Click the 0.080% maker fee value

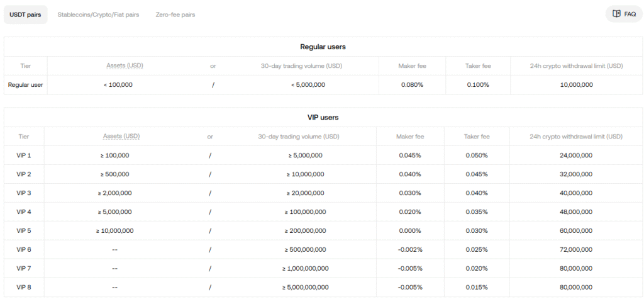tap(412, 85)
